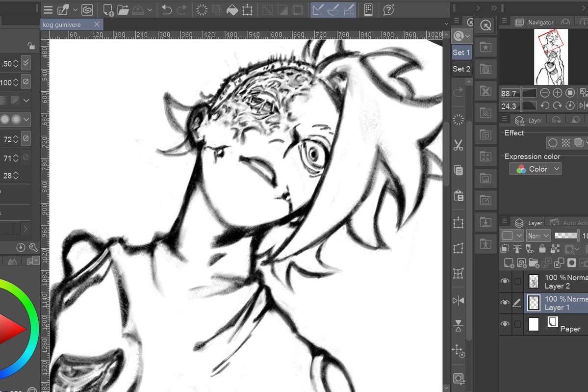Viewport: 588px width, 392px height.
Task: Create a new layer folder
Action: point(535,263)
